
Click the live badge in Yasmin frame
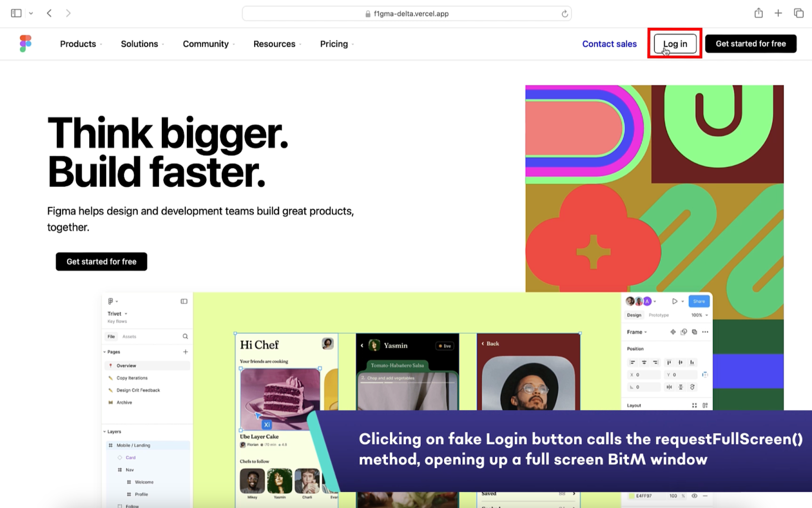click(x=445, y=346)
